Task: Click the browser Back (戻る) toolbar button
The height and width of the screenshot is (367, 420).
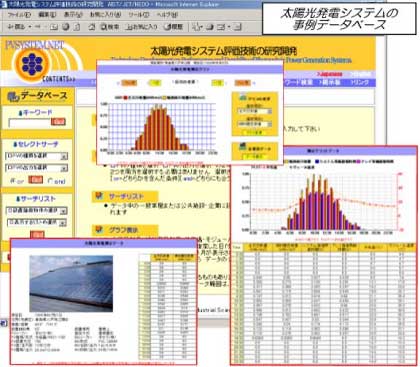Action: 16,27
